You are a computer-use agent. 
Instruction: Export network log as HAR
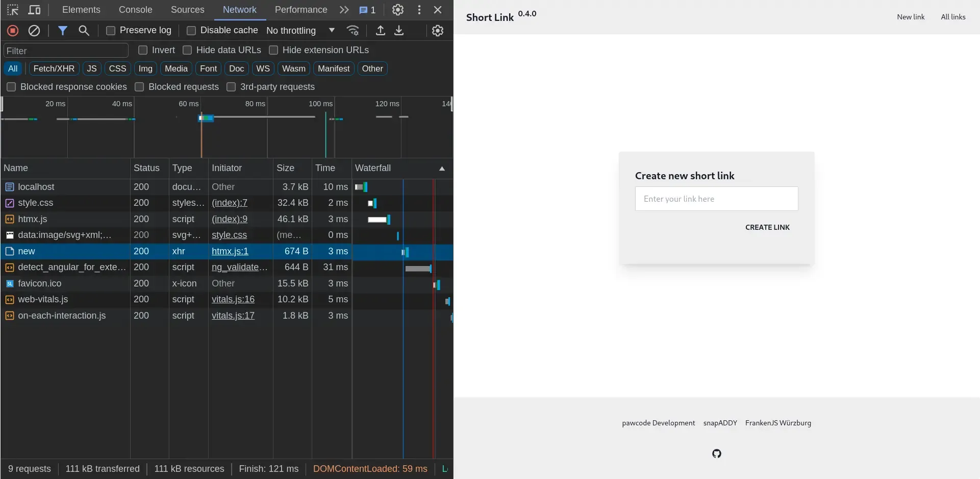399,31
